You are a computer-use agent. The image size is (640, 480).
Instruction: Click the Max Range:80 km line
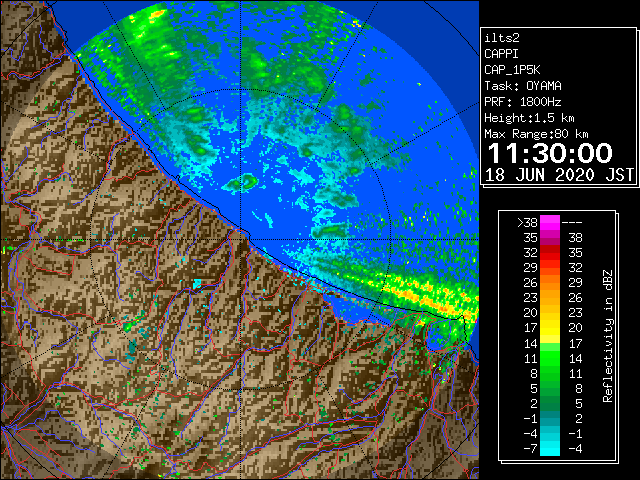pos(536,134)
